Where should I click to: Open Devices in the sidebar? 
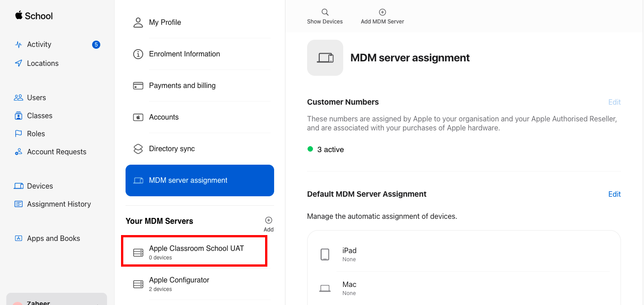pos(40,186)
